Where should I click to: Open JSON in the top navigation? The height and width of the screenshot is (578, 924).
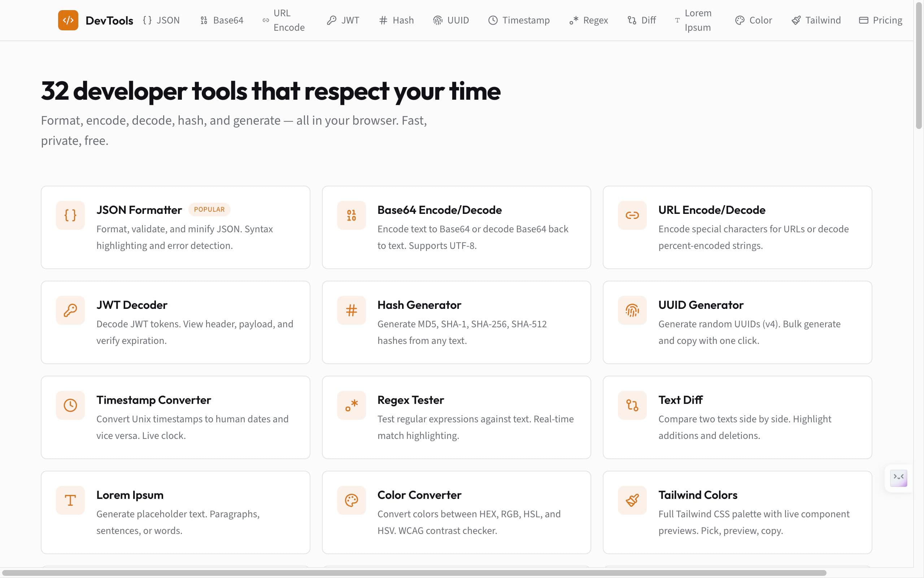click(x=161, y=20)
